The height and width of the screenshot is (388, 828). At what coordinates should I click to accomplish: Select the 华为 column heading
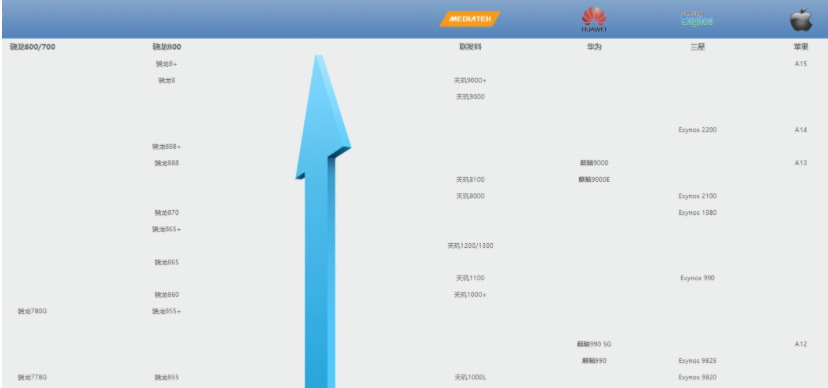[x=594, y=47]
